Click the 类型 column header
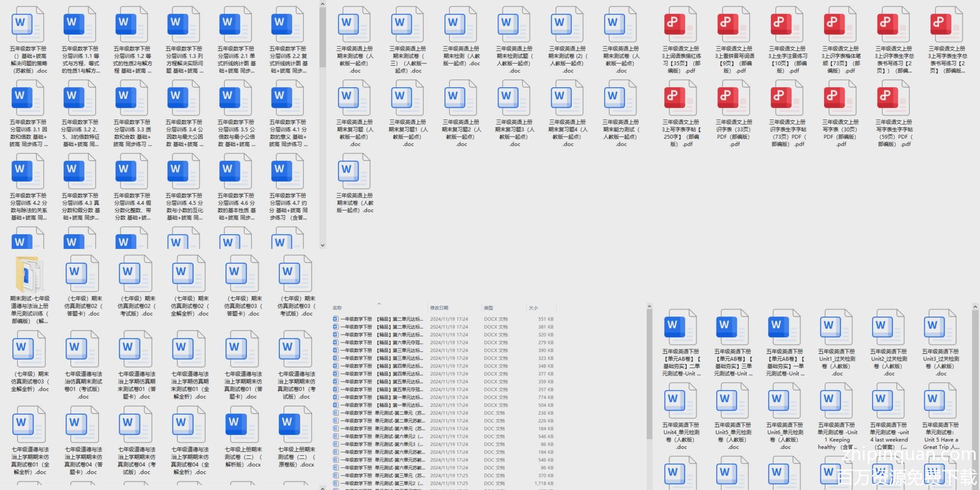This screenshot has height=490, width=980. [489, 308]
